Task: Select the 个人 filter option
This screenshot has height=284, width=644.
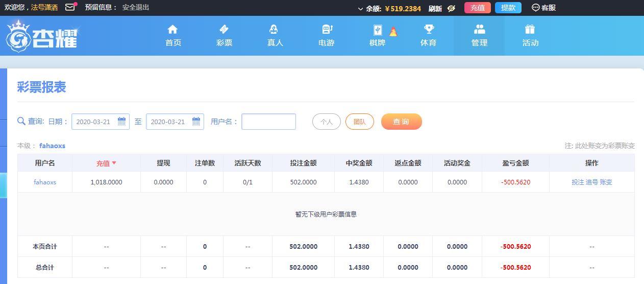Action: coord(327,122)
